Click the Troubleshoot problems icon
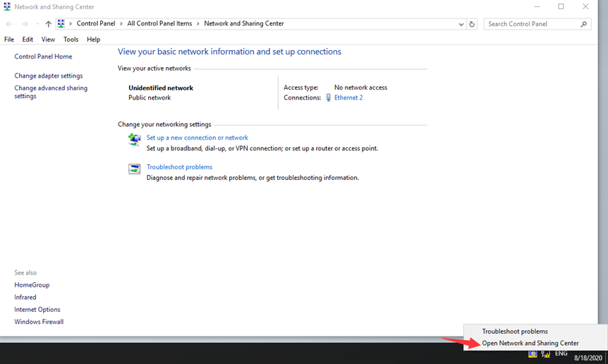The width and height of the screenshot is (608, 364). (135, 169)
